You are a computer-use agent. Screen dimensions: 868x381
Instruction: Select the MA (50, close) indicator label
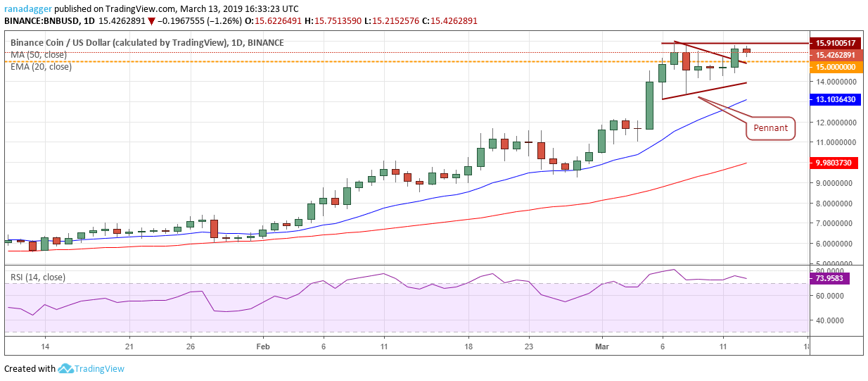coord(39,55)
